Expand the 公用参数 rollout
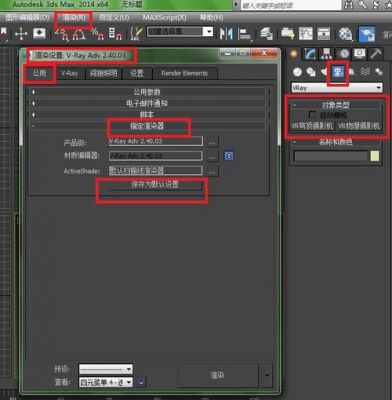The width and height of the screenshot is (392, 400). click(x=147, y=92)
